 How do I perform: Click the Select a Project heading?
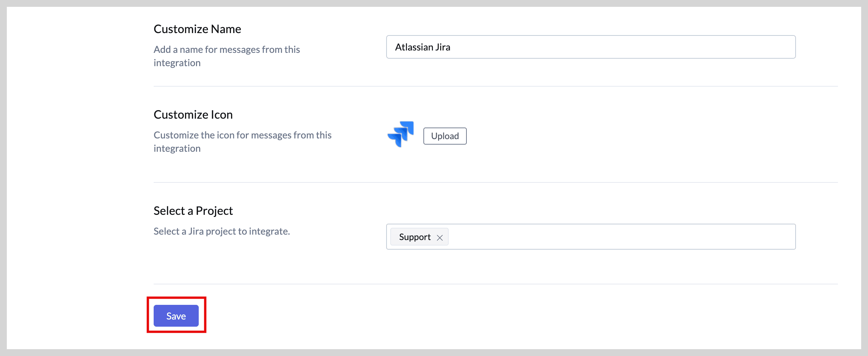click(193, 211)
